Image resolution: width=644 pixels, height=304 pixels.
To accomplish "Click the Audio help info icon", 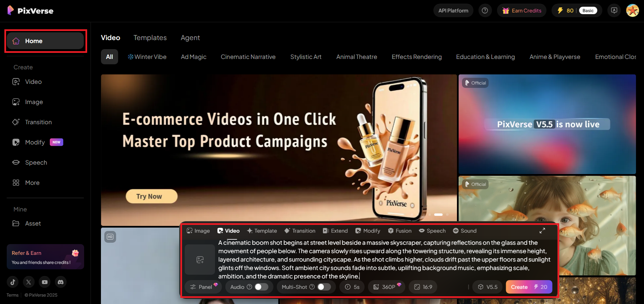I will click(249, 287).
